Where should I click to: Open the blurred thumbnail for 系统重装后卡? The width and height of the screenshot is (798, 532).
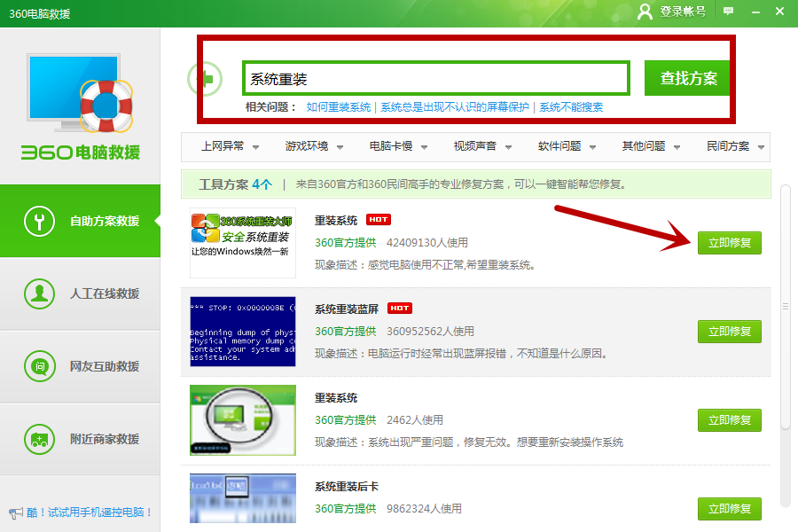243,498
